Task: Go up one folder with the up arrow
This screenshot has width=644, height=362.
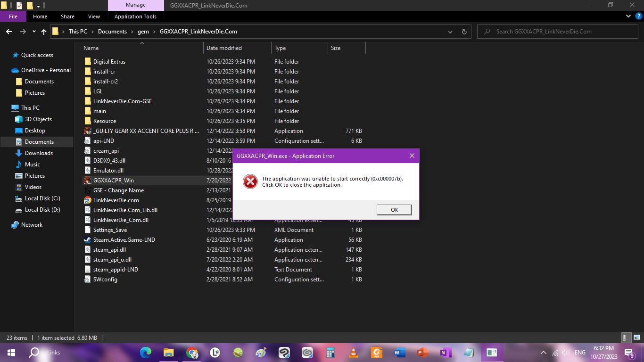Action: [44, 32]
